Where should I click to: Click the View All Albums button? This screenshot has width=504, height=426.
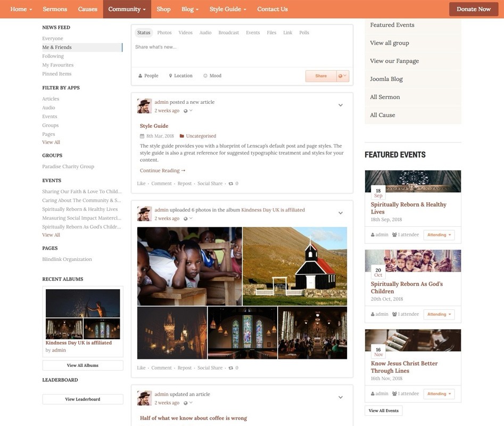tap(82, 366)
